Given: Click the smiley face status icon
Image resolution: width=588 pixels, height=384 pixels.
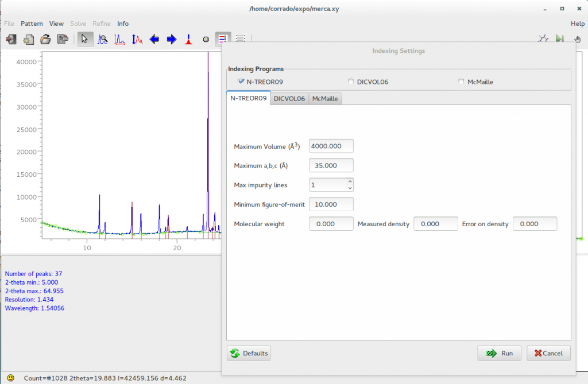Looking at the screenshot, I should (10, 378).
